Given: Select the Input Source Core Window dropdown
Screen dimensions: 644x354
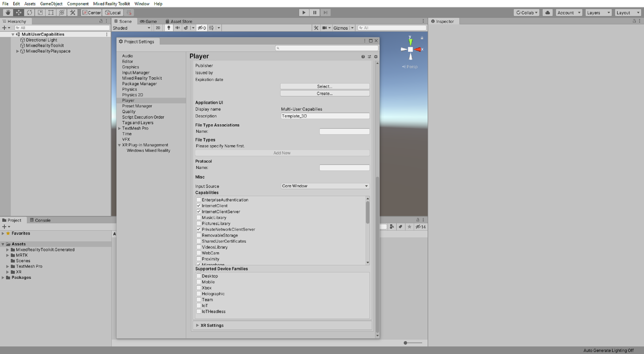Looking at the screenshot, I should click(x=324, y=186).
